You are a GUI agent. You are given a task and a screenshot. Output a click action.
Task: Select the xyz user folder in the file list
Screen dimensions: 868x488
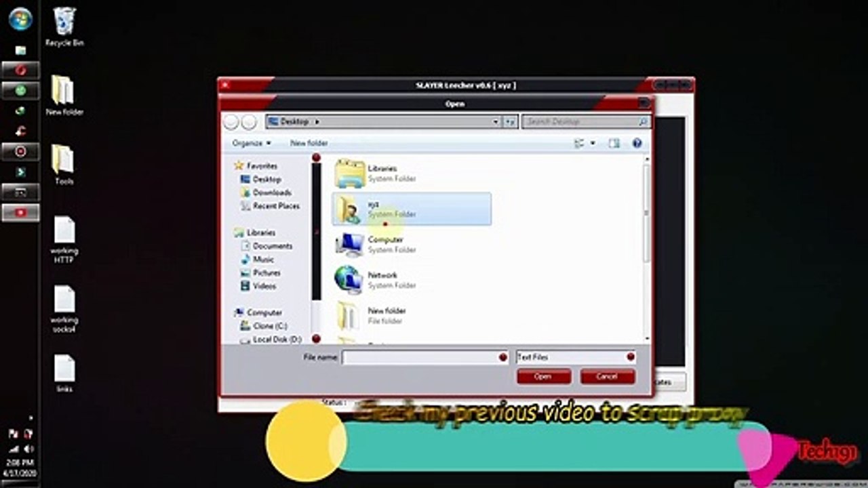point(411,209)
